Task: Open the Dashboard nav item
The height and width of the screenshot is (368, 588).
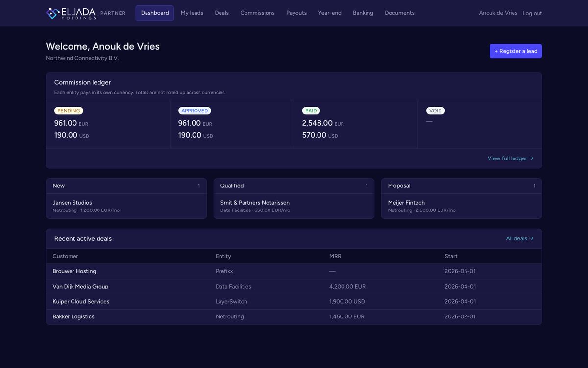Action: click(x=155, y=13)
